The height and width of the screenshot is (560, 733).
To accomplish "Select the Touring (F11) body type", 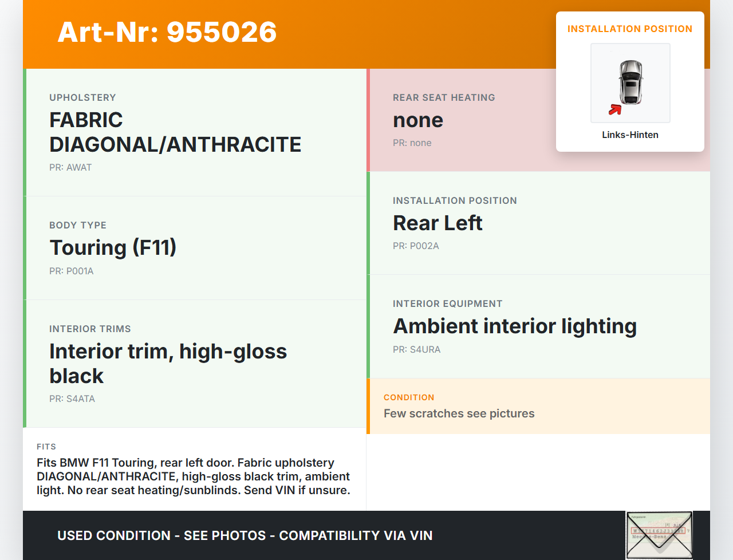I will (113, 248).
